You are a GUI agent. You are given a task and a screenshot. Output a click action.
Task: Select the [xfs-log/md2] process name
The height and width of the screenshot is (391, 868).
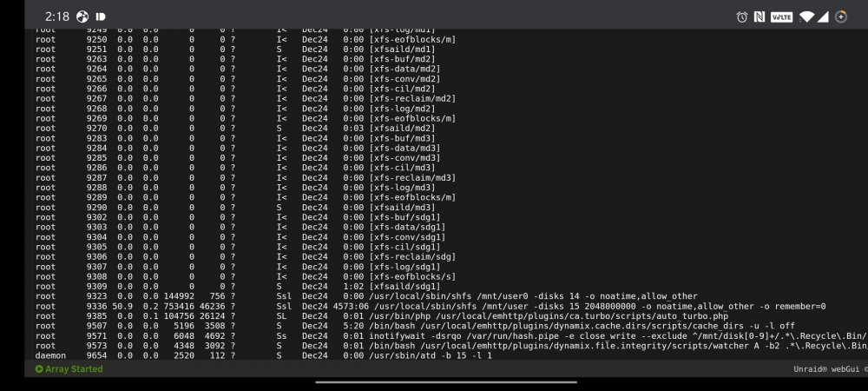point(402,109)
